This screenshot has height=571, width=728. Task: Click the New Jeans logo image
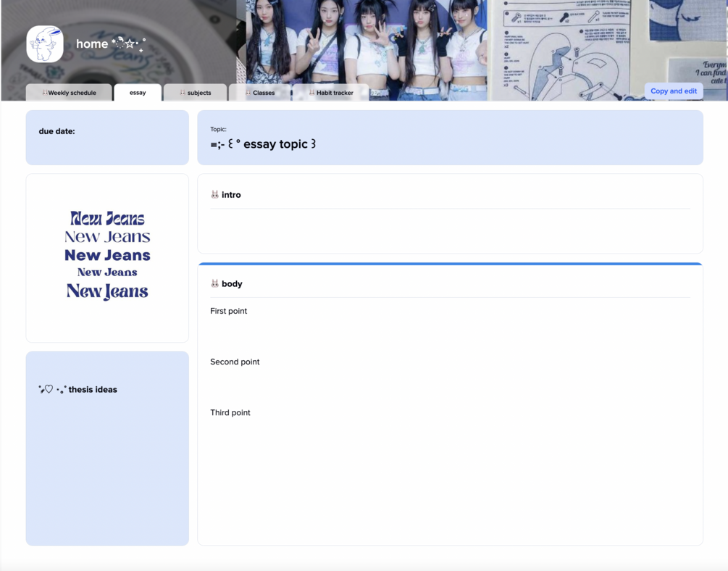coord(107,255)
